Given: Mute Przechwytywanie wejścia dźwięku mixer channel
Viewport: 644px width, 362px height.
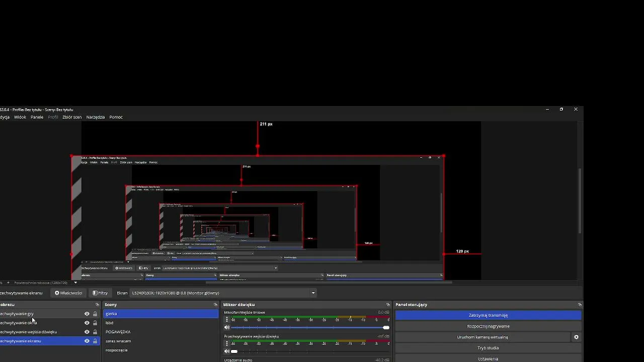Looking at the screenshot, I should coord(227,351).
